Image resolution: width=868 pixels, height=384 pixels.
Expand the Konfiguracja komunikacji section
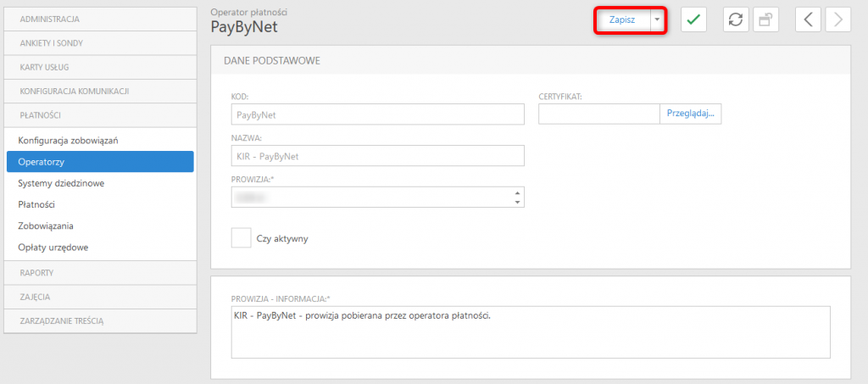click(100, 91)
